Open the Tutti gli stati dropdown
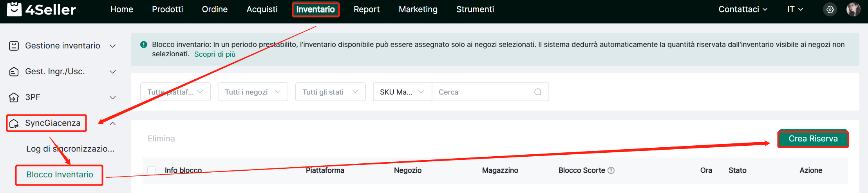Image resolution: width=868 pixels, height=193 pixels. 330,92
